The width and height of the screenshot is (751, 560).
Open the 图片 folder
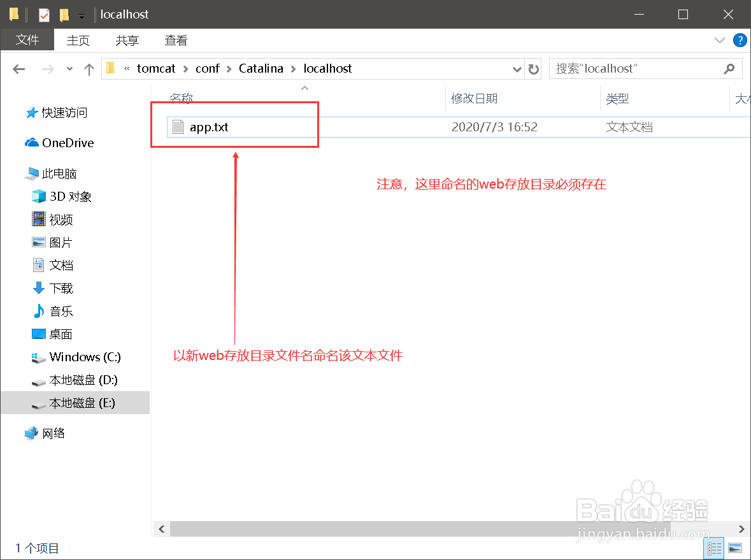(x=61, y=242)
